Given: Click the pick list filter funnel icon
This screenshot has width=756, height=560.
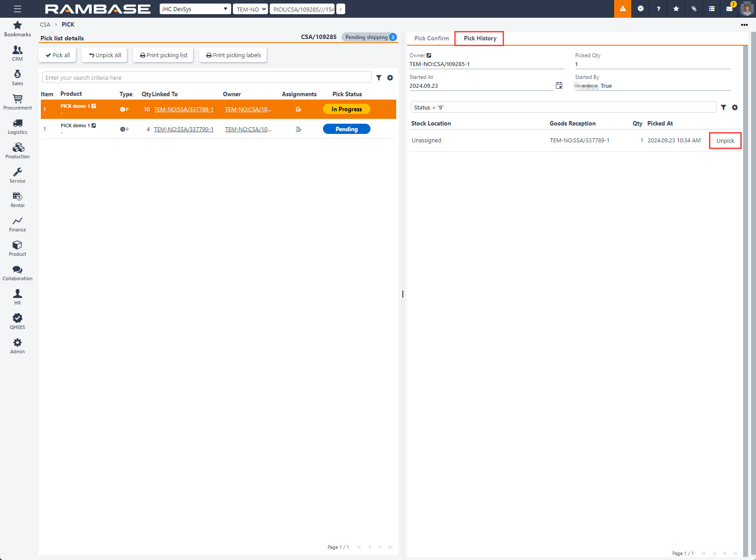Looking at the screenshot, I should point(379,78).
